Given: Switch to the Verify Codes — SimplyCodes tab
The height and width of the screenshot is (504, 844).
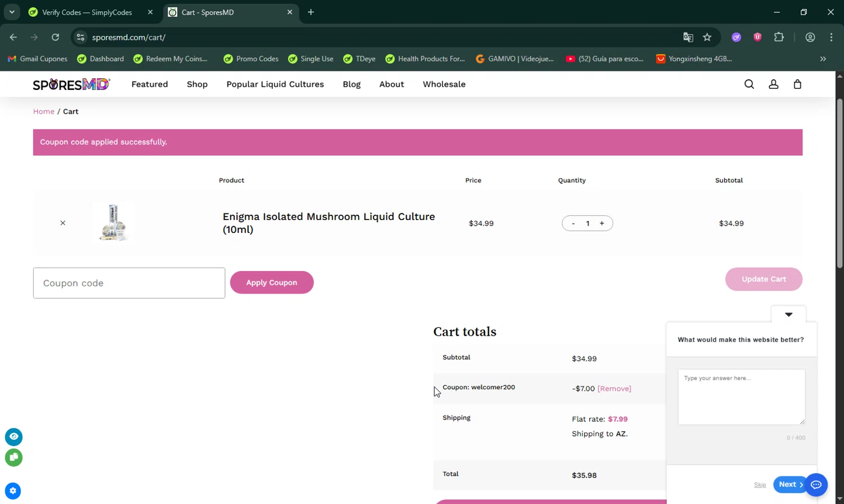Looking at the screenshot, I should (87, 12).
